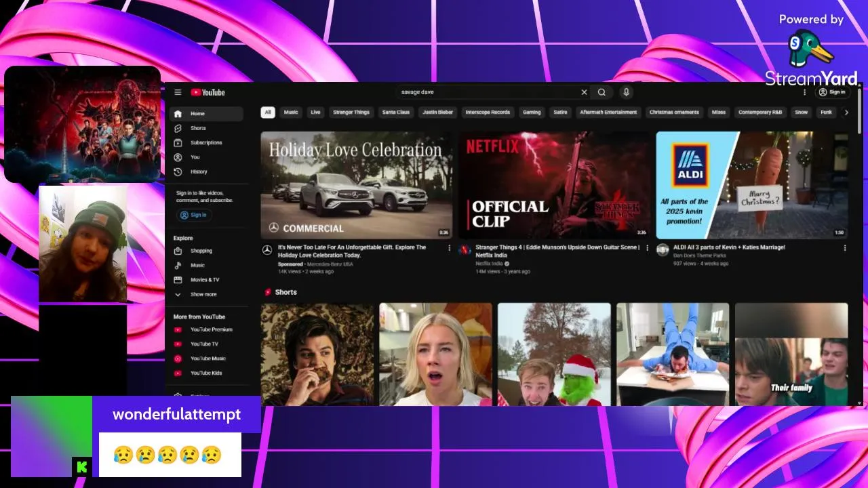Click Dan Does Theme Parks channel avatar
Screen dimensions: 868x488
(x=663, y=250)
